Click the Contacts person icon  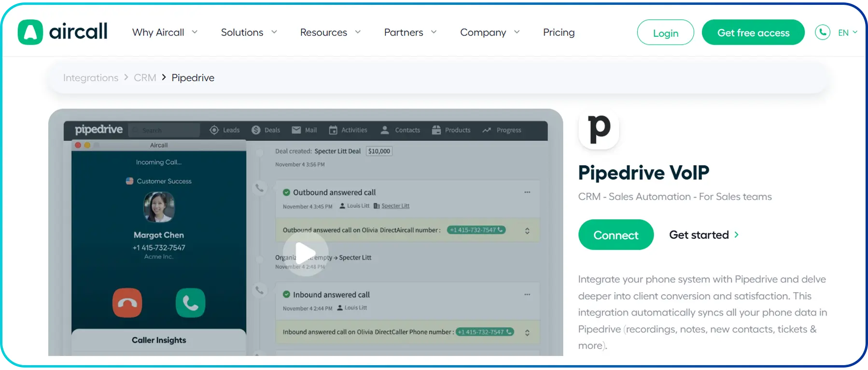[x=385, y=130]
